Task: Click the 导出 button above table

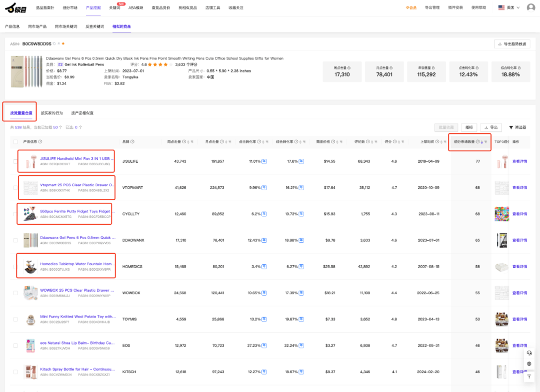Action: (x=491, y=127)
